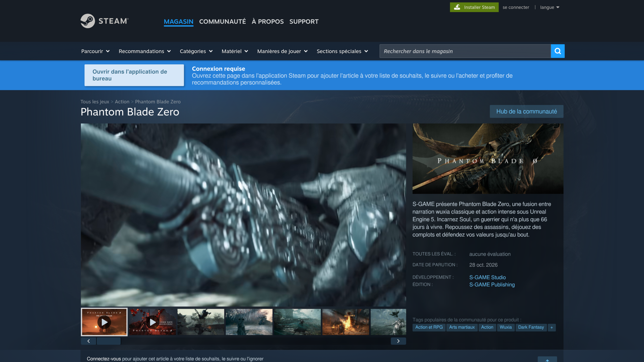Screen dimensions: 644x362
Task: Click the Steam logo
Action: point(105,21)
